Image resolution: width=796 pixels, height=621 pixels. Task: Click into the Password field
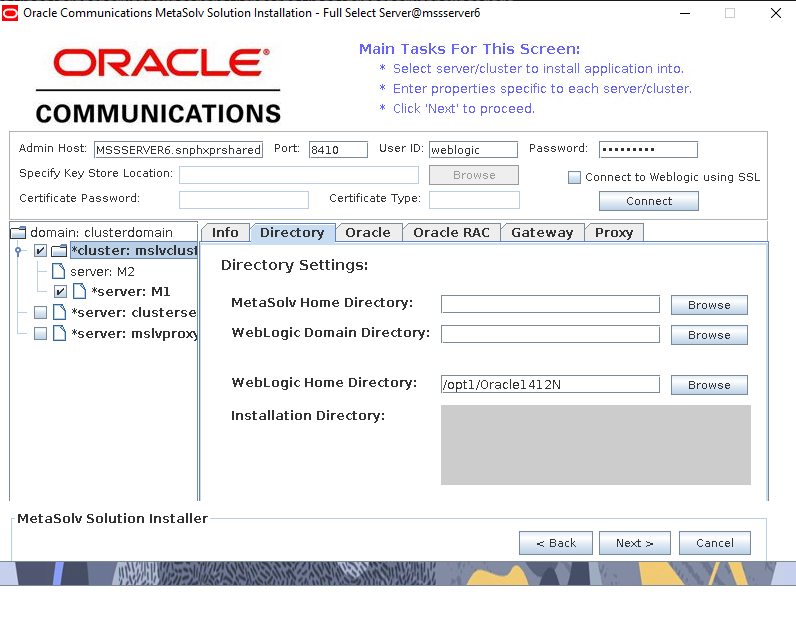coord(648,150)
